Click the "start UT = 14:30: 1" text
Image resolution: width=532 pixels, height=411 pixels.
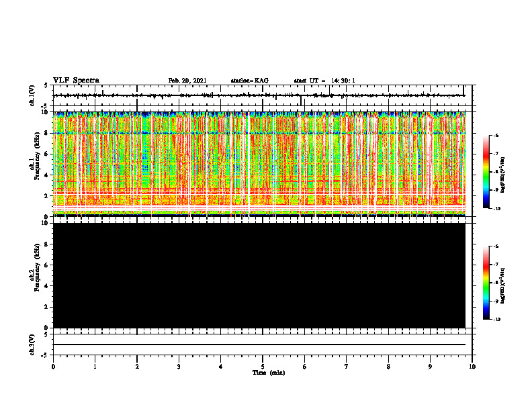(x=324, y=81)
